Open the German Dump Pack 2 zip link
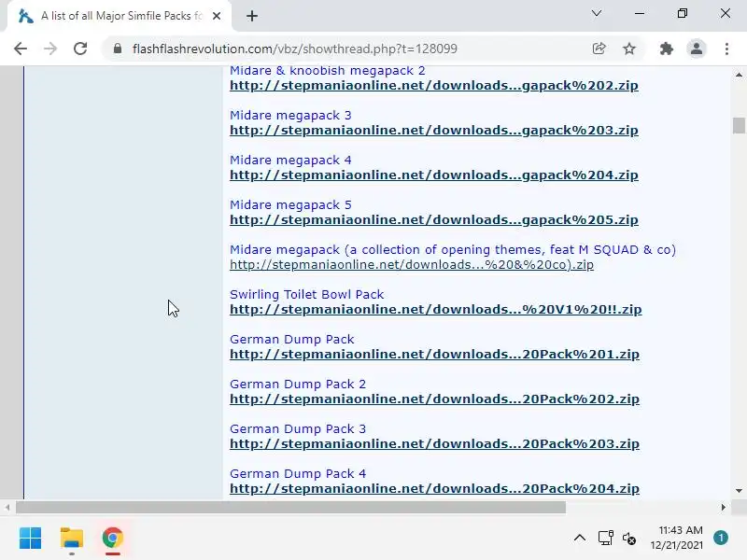The height and width of the screenshot is (560, 747). (434, 399)
